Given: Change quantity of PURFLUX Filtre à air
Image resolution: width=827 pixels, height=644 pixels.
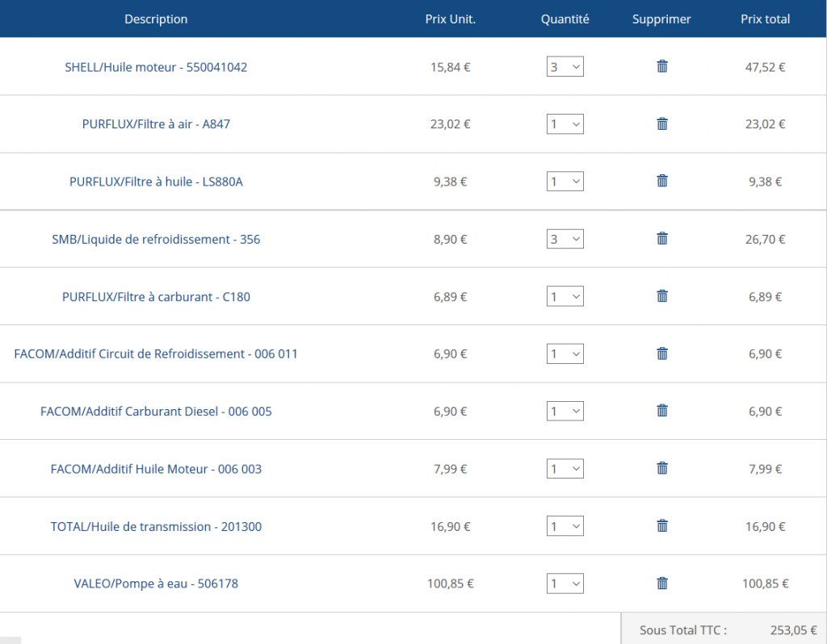Looking at the screenshot, I should pos(565,123).
